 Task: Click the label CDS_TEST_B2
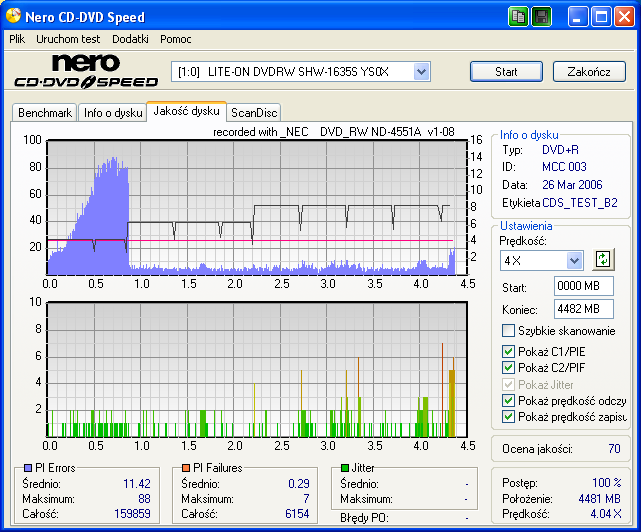580,203
